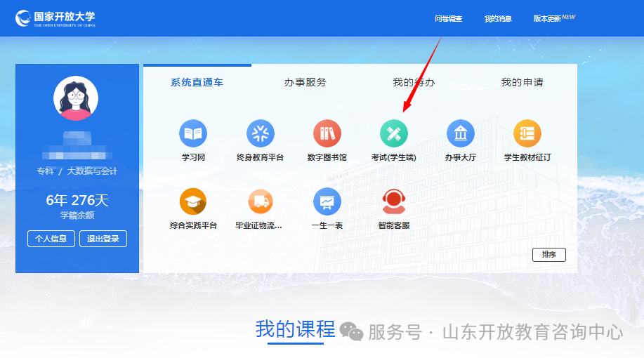Open the 学习网 book icon
The height and width of the screenshot is (358, 644).
click(x=193, y=133)
